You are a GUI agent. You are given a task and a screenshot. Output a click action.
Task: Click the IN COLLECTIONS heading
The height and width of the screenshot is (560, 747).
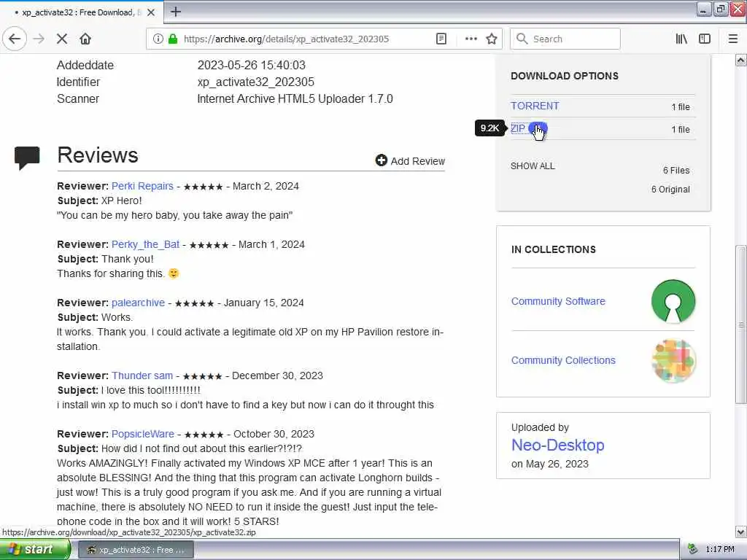point(553,249)
